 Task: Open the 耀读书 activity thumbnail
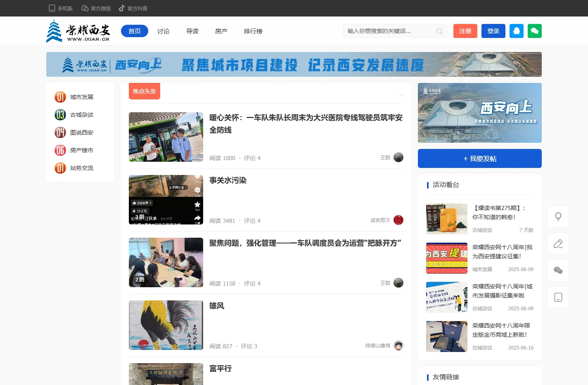pos(447,219)
